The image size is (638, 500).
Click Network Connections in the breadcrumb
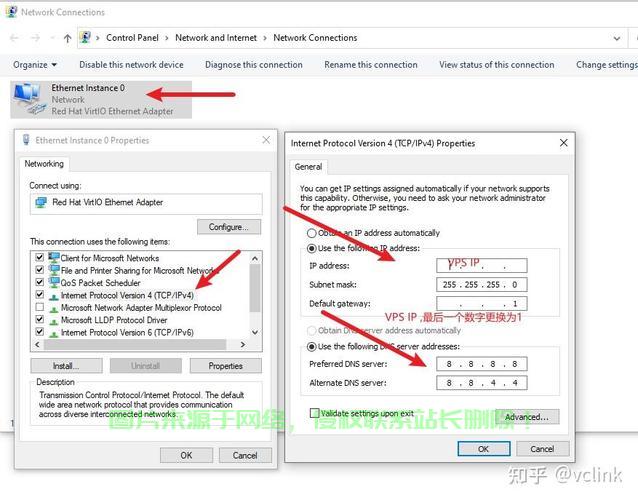[315, 38]
